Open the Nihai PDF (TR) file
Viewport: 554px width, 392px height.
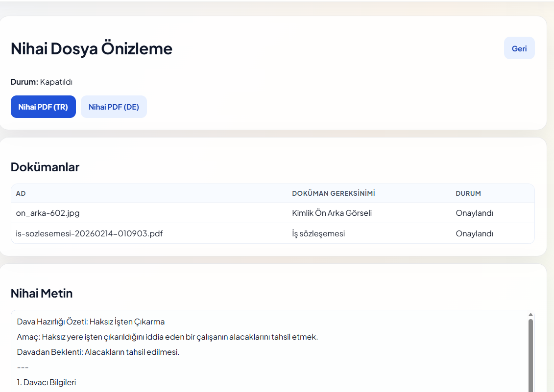(43, 107)
